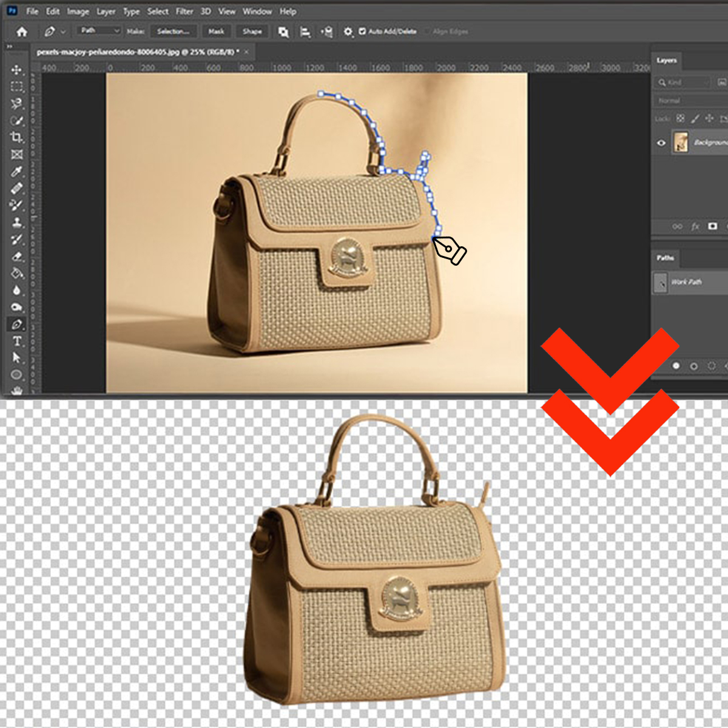Click the Mask button

coord(216,32)
